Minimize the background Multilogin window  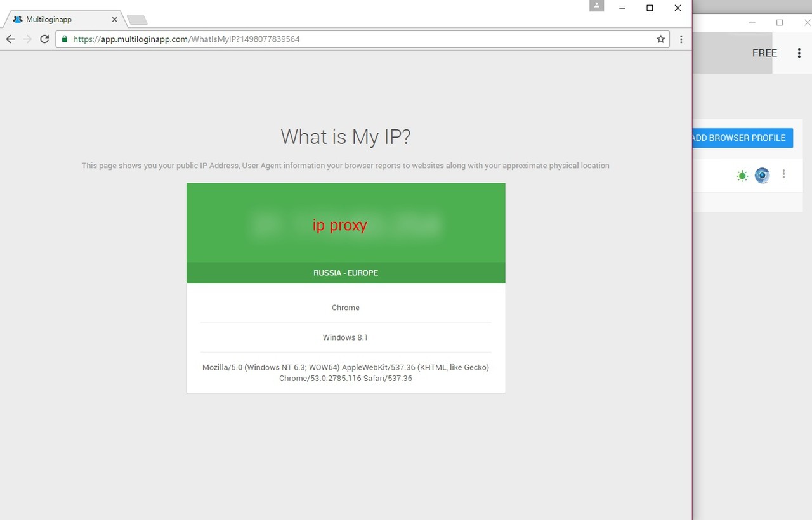pos(752,23)
